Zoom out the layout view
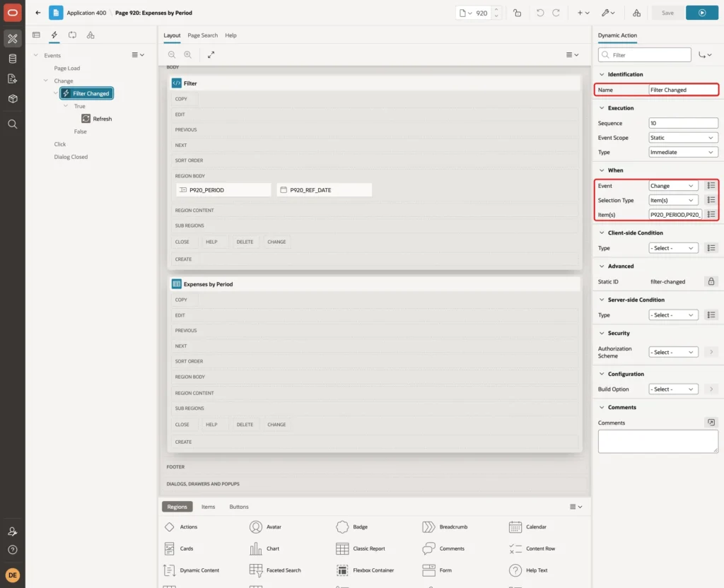The height and width of the screenshot is (588, 724). point(172,54)
